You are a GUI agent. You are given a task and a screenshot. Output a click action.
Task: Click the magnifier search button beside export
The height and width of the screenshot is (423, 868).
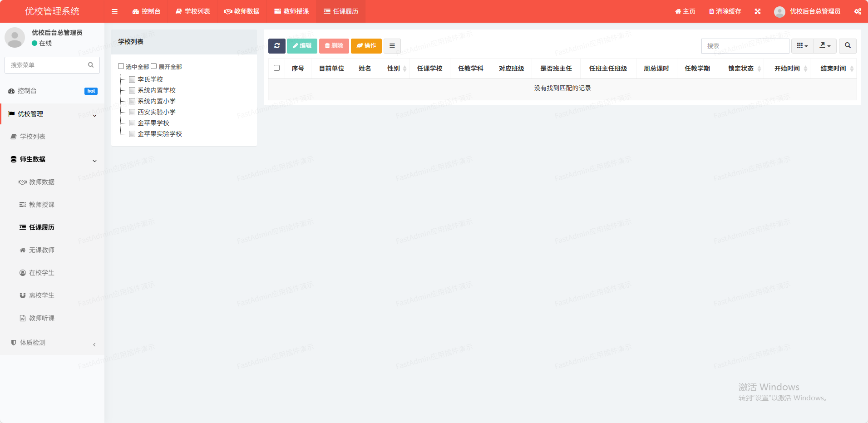pyautogui.click(x=848, y=46)
